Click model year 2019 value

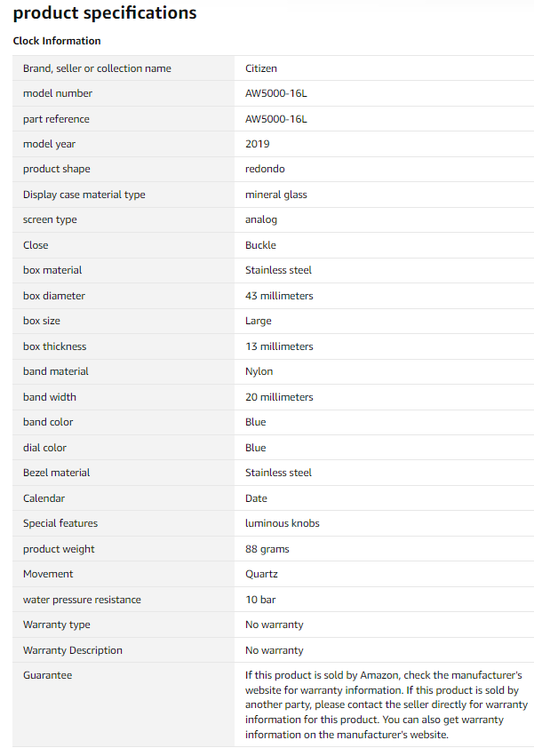[257, 144]
